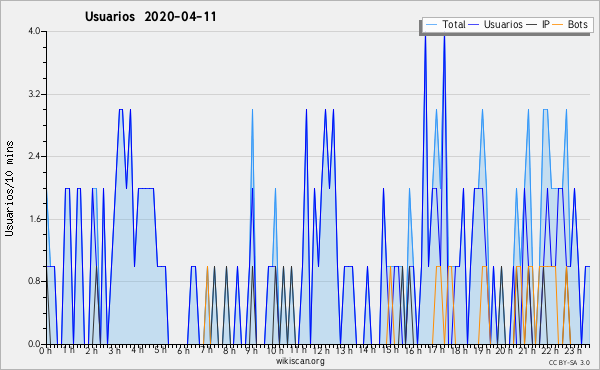Click the '9 h' x-axis label
600x370 pixels.
point(251,350)
